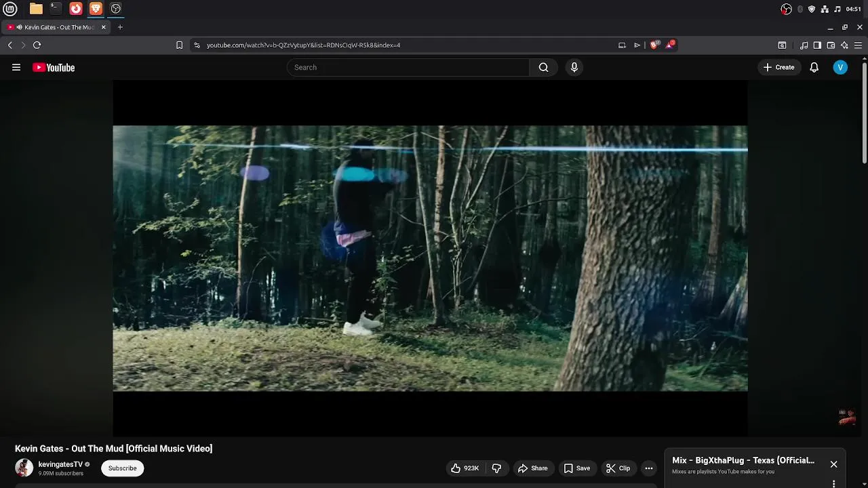The width and height of the screenshot is (868, 488).
Task: Open the network tray icon
Action: tap(825, 9)
